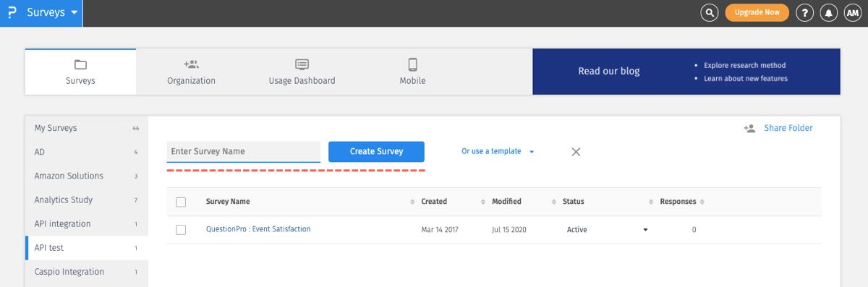Select the Surveys tab

pos(80,72)
